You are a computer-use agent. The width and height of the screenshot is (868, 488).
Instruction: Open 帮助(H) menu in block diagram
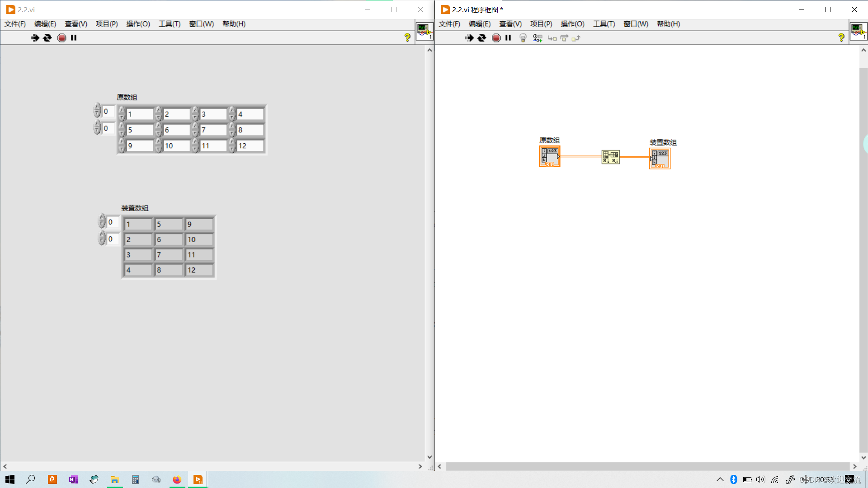pyautogui.click(x=668, y=24)
